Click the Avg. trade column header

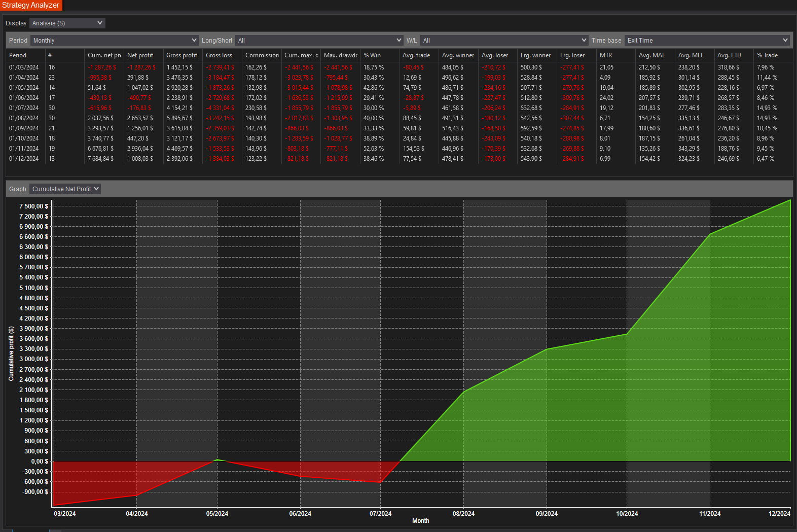(x=419, y=55)
